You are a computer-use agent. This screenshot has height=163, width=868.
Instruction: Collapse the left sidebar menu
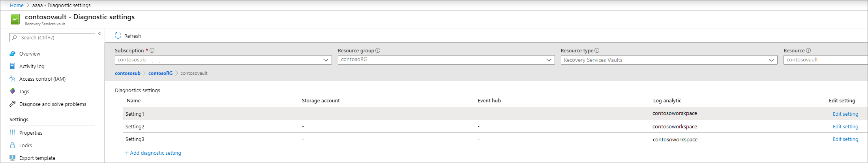click(100, 33)
